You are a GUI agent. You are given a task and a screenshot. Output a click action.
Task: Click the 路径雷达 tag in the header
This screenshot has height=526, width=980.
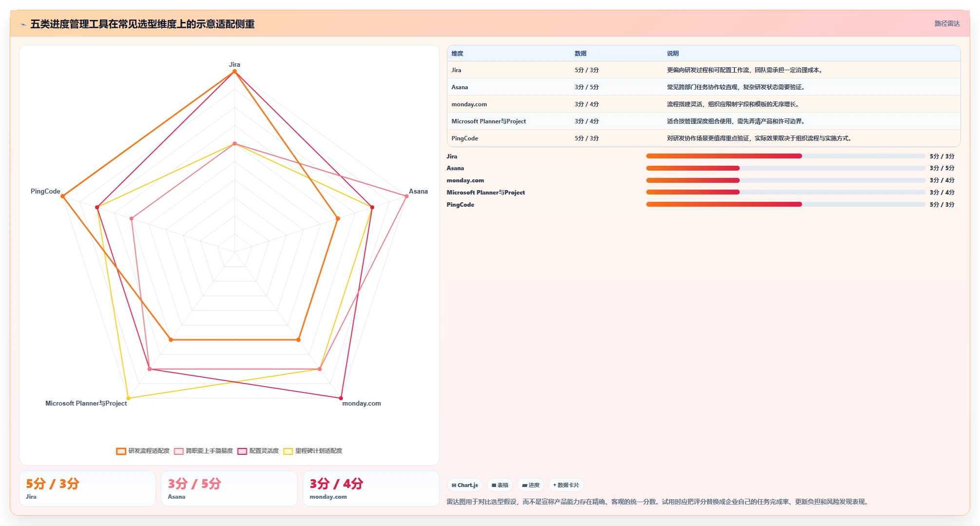(947, 23)
